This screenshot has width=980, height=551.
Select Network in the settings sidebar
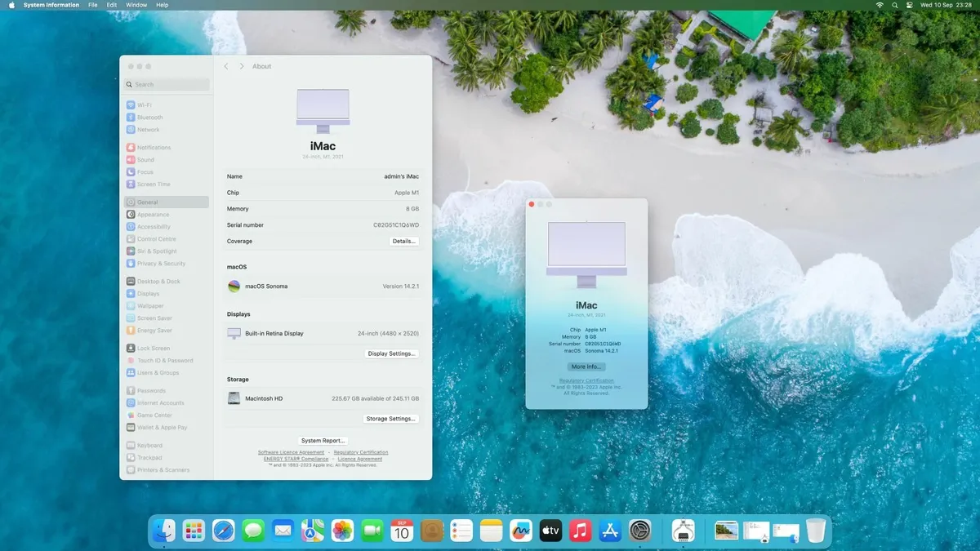coord(167,130)
